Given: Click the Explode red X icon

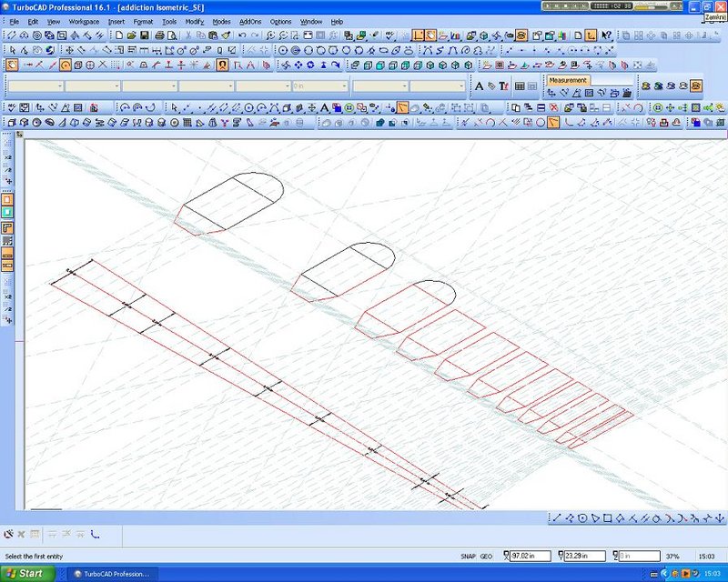Looking at the screenshot, I should [553, 108].
